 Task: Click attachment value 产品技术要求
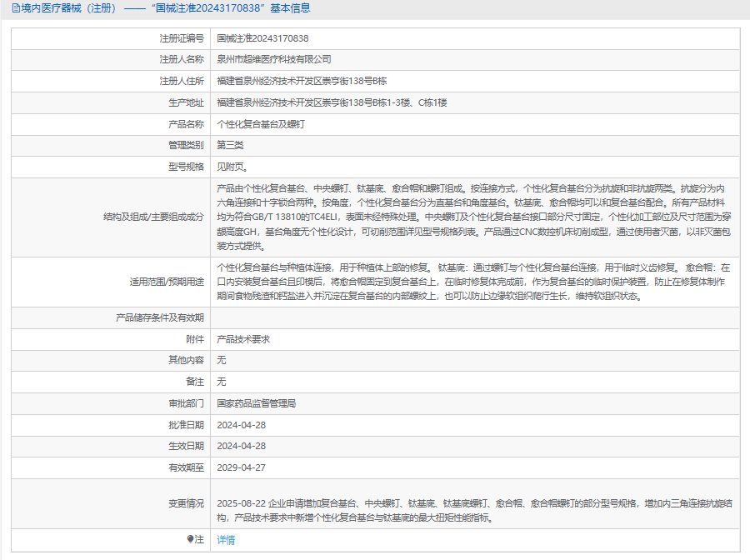click(x=243, y=340)
